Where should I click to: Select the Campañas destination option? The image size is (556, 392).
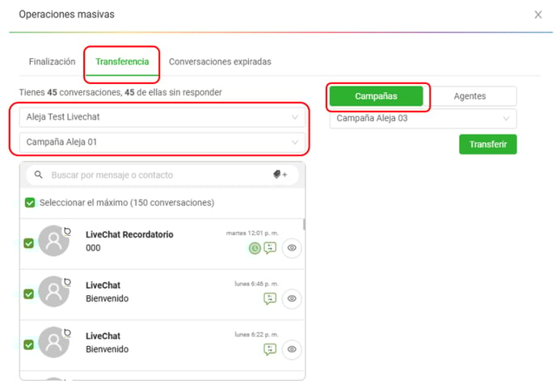[376, 96]
